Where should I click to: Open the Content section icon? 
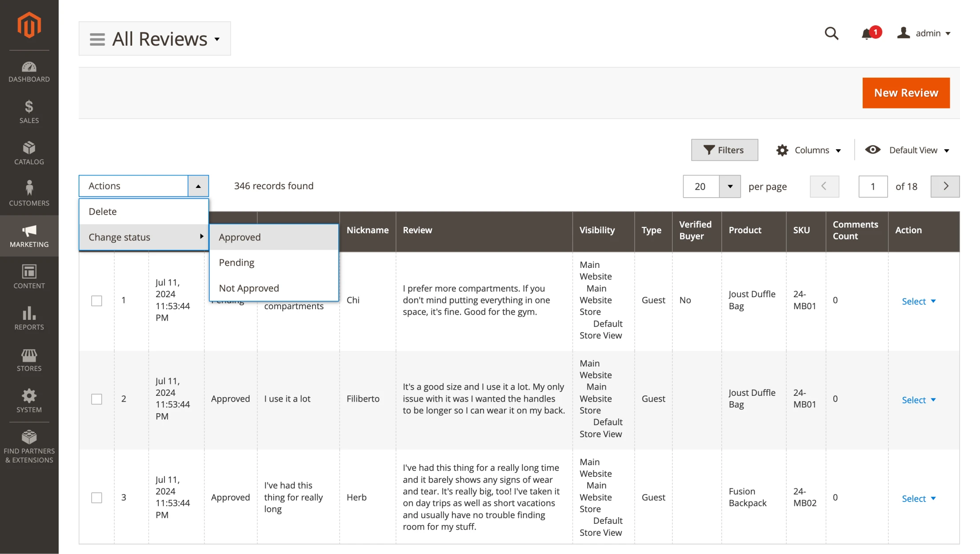point(29,275)
